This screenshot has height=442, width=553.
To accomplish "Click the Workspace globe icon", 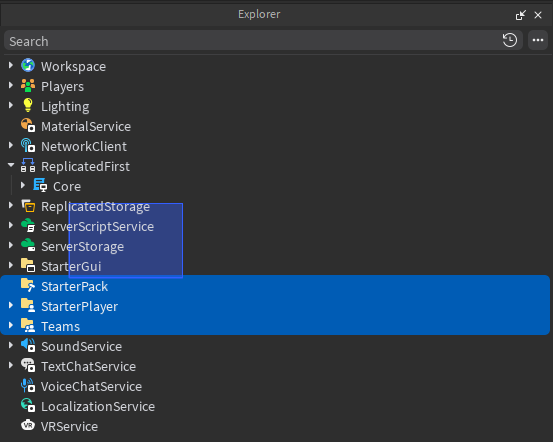I will 28,66.
